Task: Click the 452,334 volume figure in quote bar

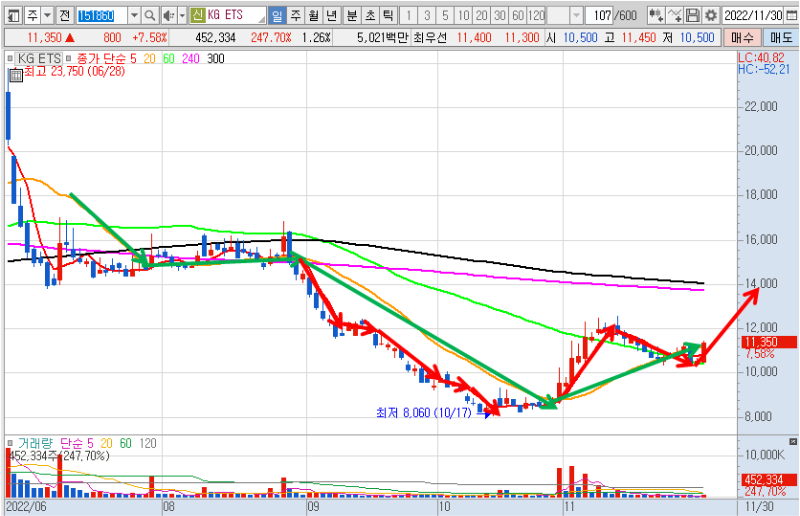Action: coord(215,38)
